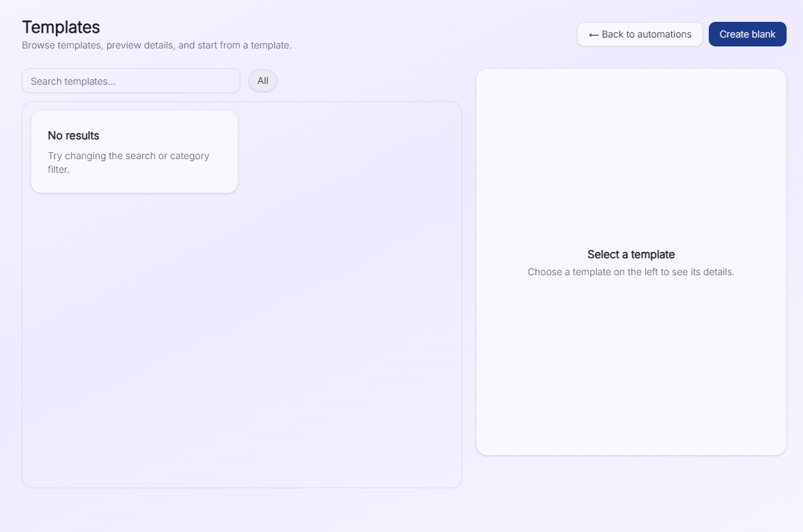Click the No results card
The width and height of the screenshot is (803, 532).
pyautogui.click(x=134, y=152)
